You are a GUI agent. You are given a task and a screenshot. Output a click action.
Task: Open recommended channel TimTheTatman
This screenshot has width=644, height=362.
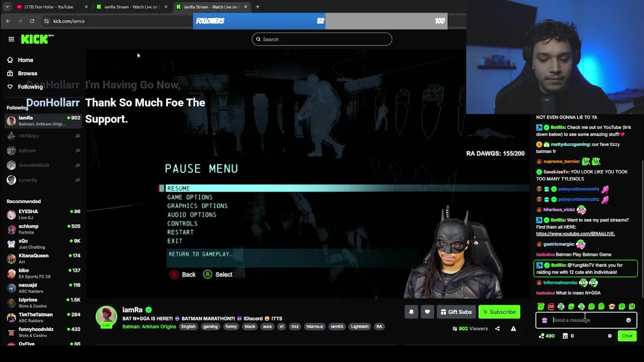tap(43, 317)
